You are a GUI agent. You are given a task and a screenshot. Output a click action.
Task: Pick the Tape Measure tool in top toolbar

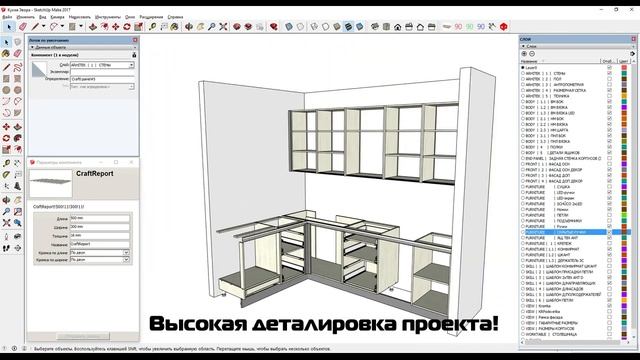pos(152,27)
